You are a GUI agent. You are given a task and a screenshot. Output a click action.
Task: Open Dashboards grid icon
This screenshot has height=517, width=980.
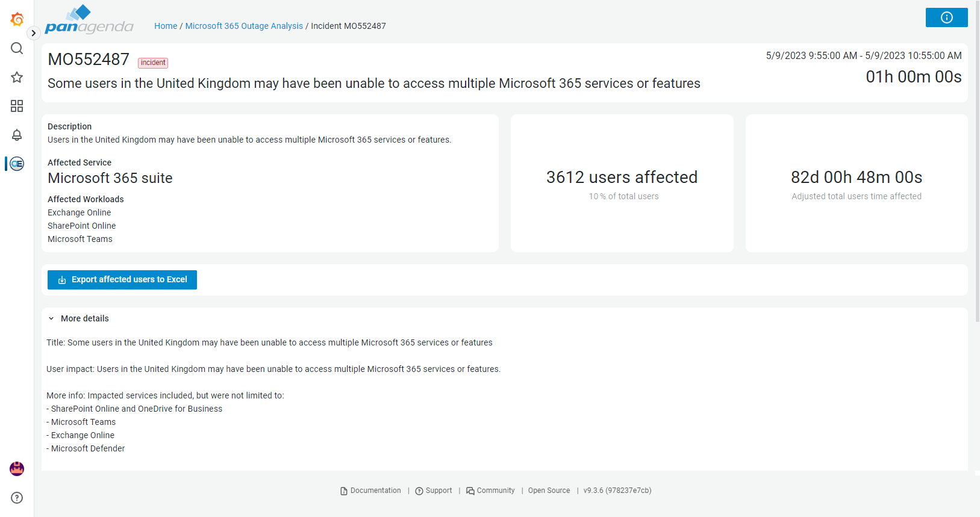point(17,106)
